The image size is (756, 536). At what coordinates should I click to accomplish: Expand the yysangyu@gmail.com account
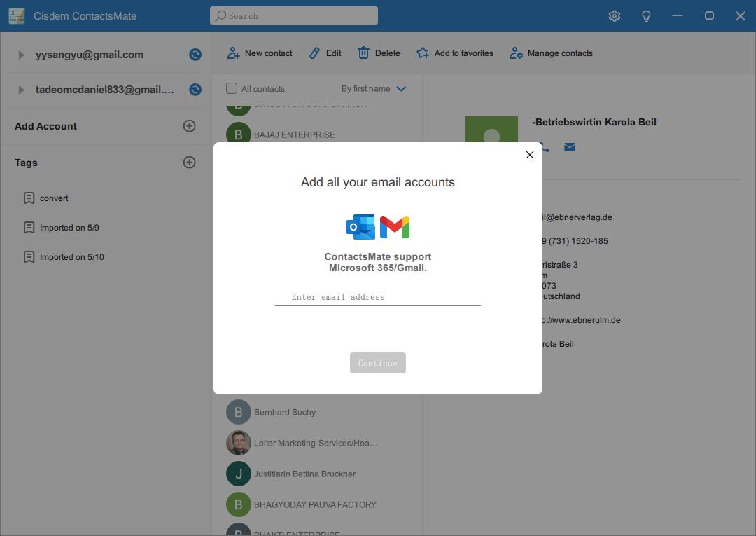coord(21,54)
